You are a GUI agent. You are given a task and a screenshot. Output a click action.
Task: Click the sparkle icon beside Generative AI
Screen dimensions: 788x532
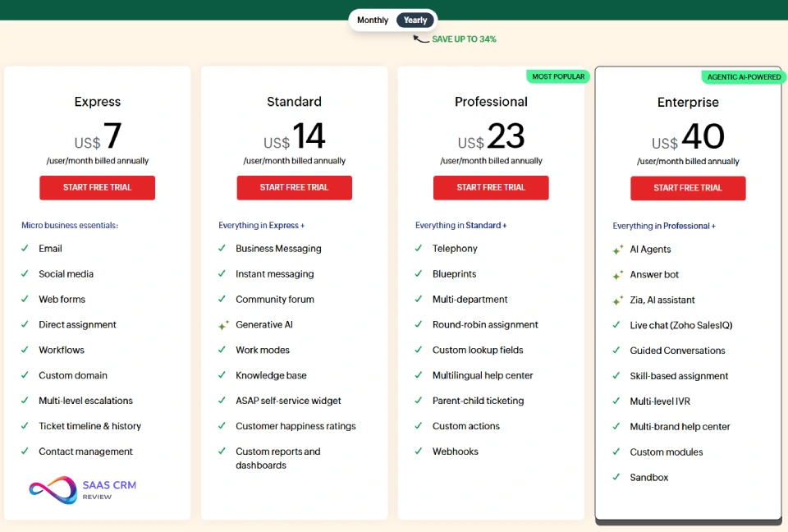223,325
